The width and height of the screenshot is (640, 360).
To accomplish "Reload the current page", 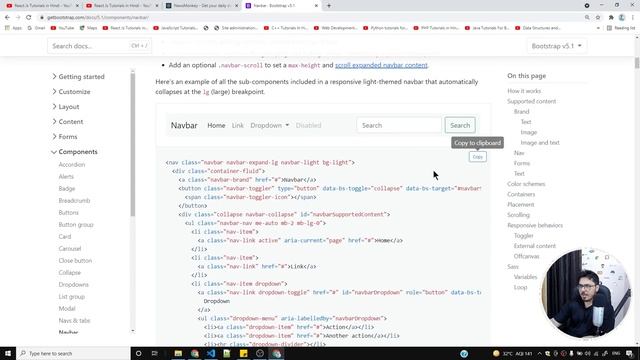I will pyautogui.click(x=29, y=18).
